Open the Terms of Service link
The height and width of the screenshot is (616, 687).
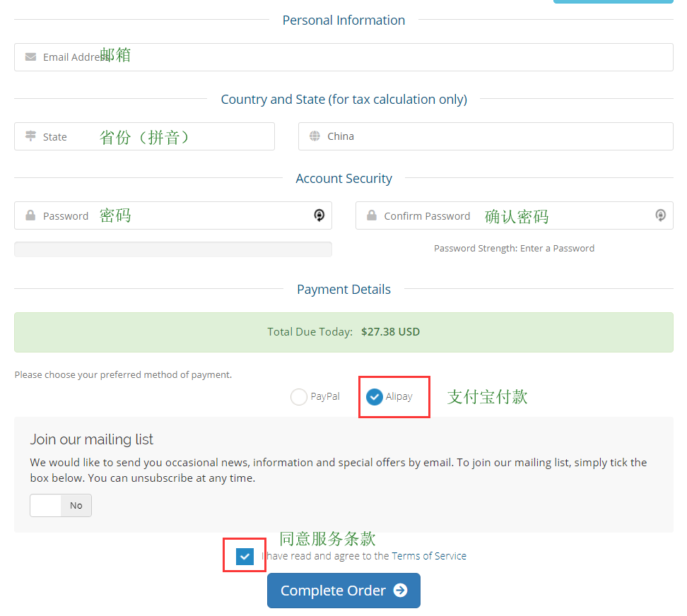tap(429, 556)
